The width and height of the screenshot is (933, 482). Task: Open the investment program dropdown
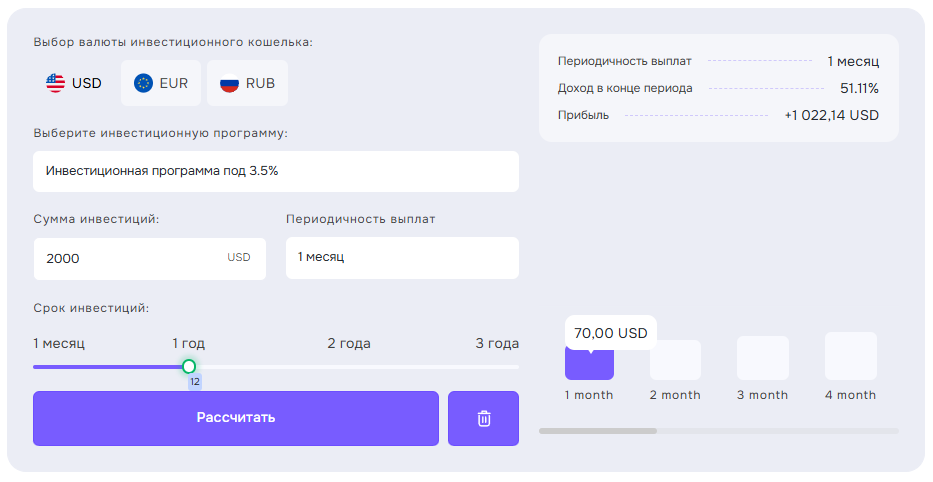tap(275, 171)
